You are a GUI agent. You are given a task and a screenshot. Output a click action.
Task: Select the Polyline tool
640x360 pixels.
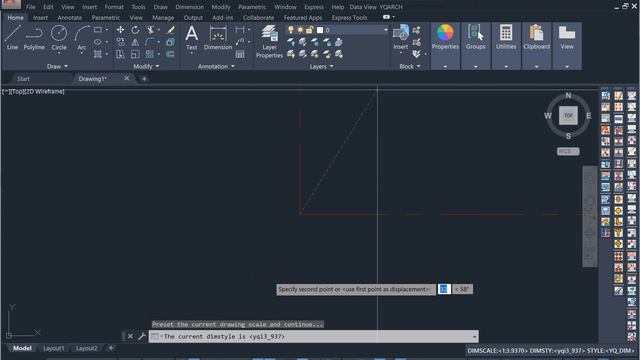[34, 38]
